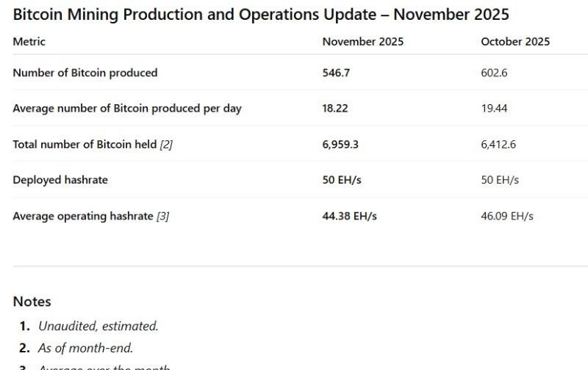This screenshot has width=588, height=370.
Task: Click the 19.44 daily average value
Action: click(x=494, y=109)
